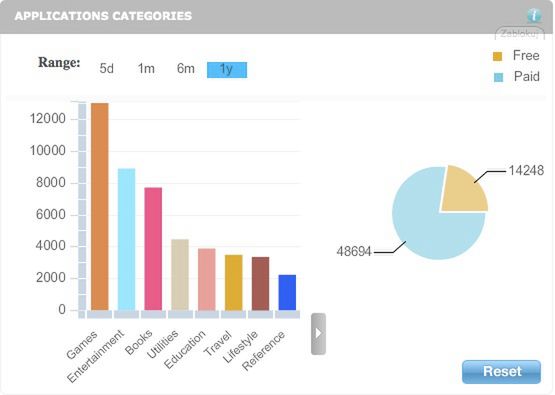Toggle the Paid legend label
The image size is (555, 395).
click(527, 76)
